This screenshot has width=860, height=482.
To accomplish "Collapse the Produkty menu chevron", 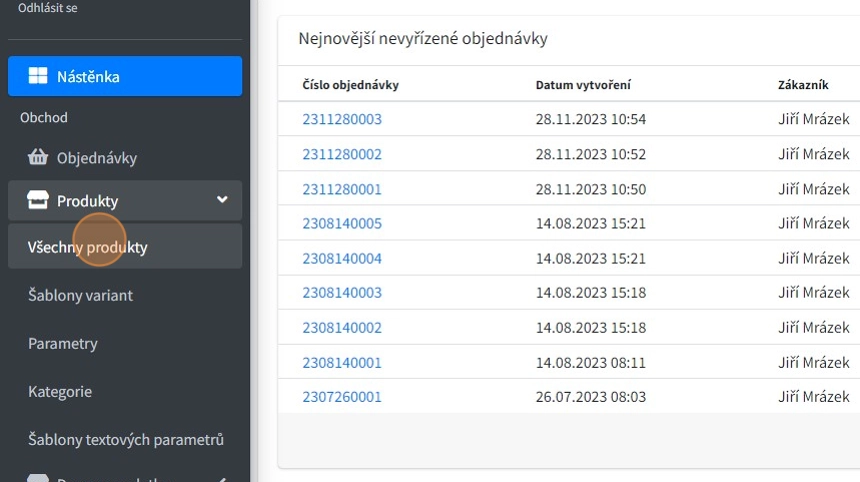I will pos(222,200).
